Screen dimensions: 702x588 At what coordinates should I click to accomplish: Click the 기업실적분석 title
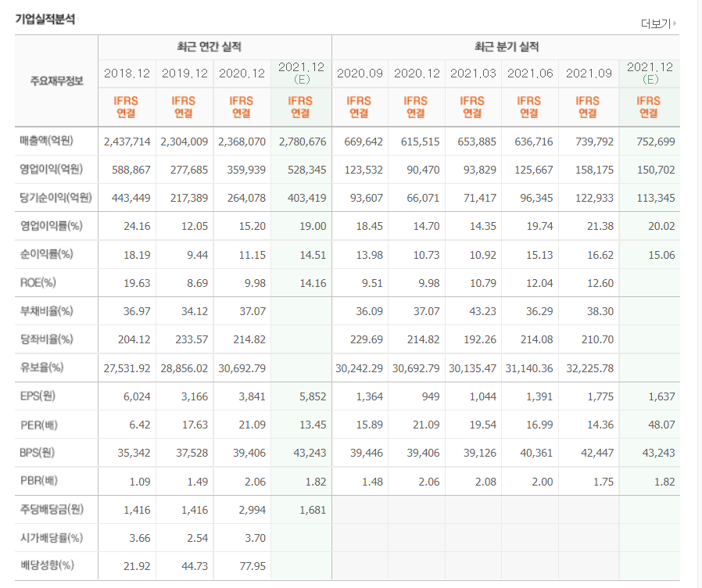pyautogui.click(x=45, y=19)
